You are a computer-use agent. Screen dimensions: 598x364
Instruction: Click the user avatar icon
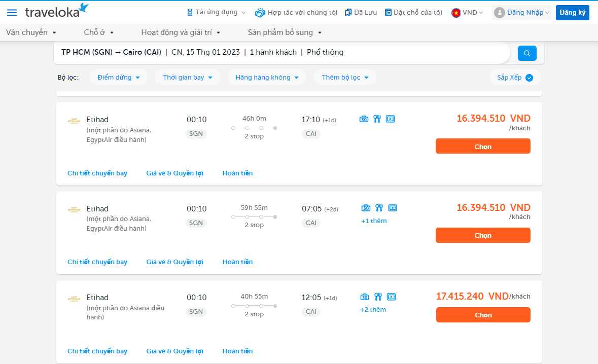tap(499, 13)
